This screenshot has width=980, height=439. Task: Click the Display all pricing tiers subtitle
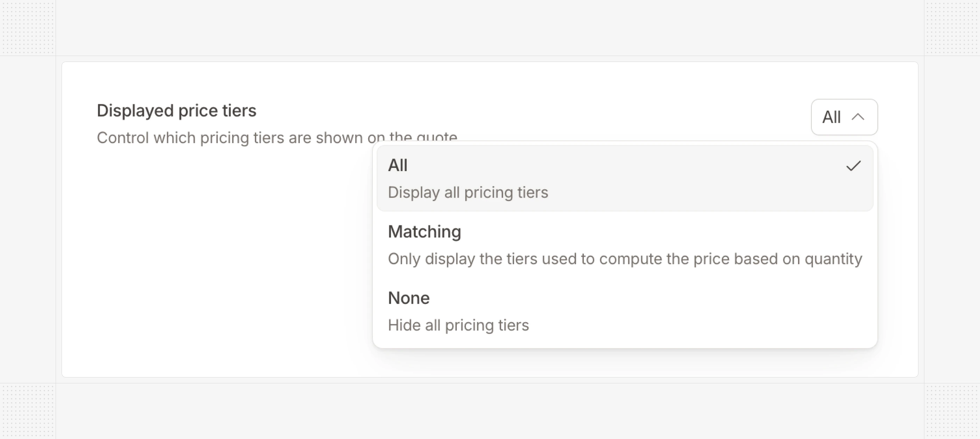click(468, 192)
